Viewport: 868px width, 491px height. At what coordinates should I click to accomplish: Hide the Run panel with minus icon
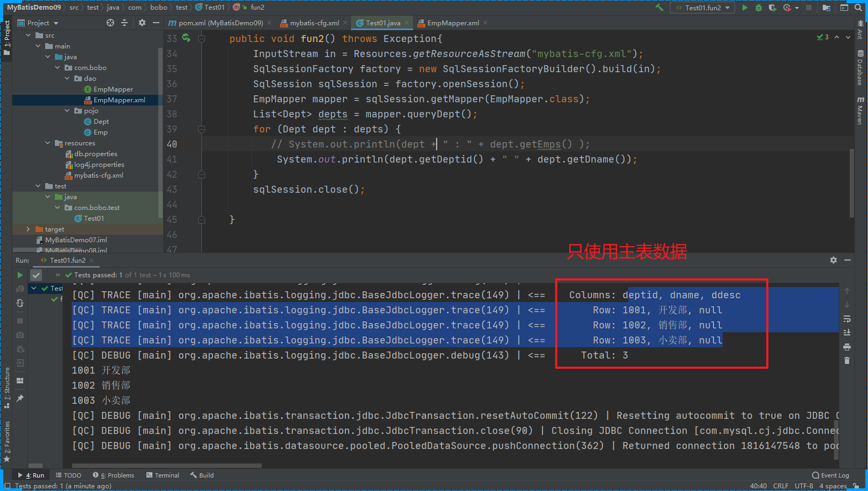coord(848,260)
